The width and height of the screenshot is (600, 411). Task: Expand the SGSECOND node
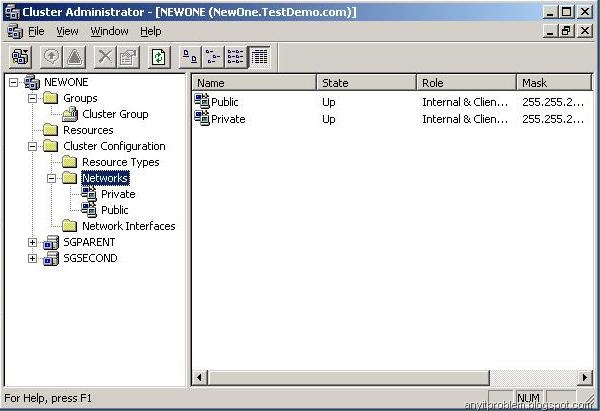33,258
